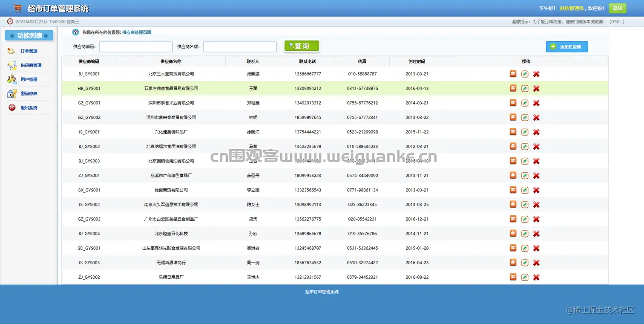644x324 pixels.
Task: Edit the ZJ_GYS001 supplier entry
Action: (x=525, y=175)
